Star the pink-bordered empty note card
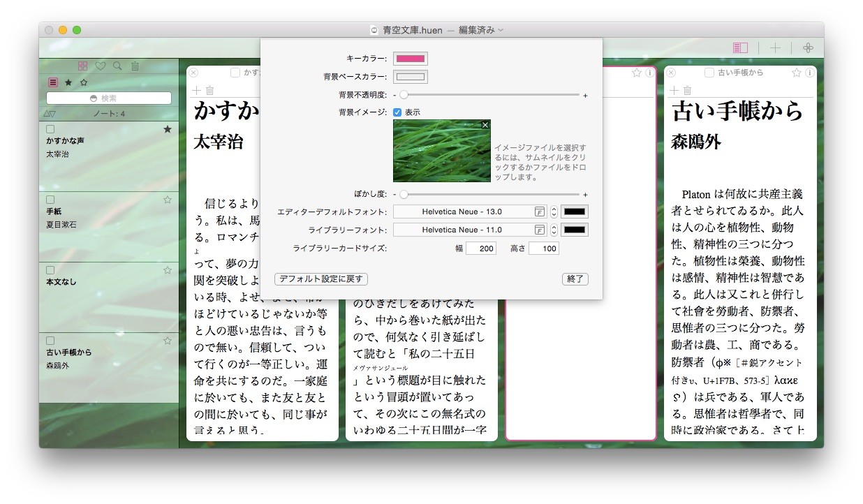The width and height of the screenshot is (863, 504). coord(637,73)
